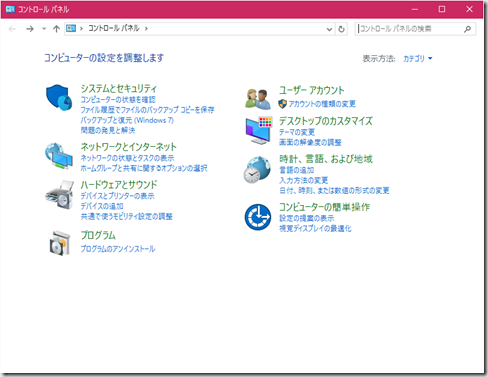Click the Hardware and Sound printer icon
Viewport: 488px width, 377px height.
tap(59, 195)
